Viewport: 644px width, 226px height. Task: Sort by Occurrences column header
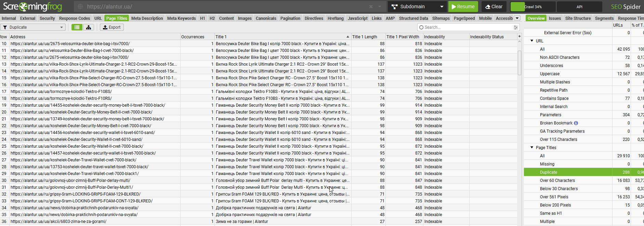(197, 37)
